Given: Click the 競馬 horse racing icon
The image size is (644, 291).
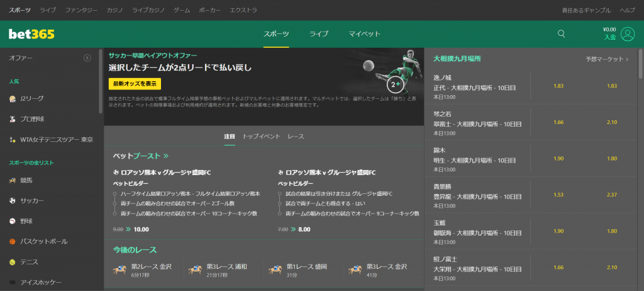Looking at the screenshot, I should click(x=13, y=180).
